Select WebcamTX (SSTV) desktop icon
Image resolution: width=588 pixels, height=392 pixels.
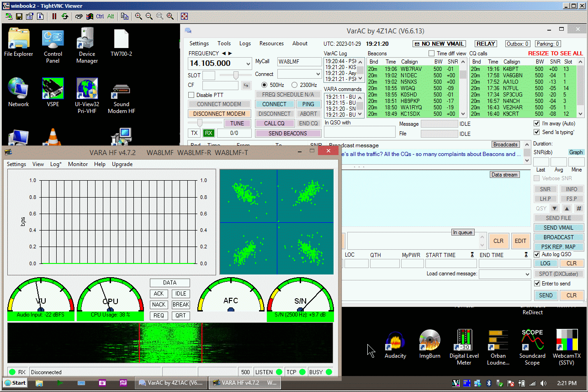coord(567,347)
